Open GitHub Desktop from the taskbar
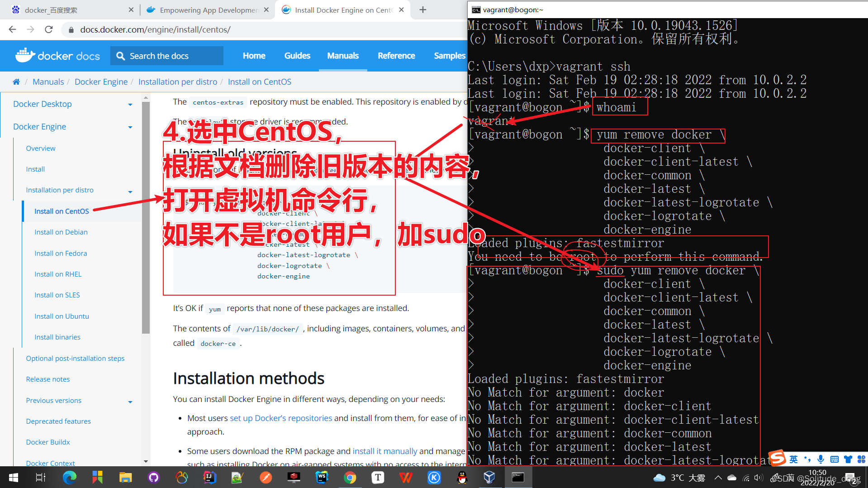The image size is (868, 488). (x=154, y=477)
